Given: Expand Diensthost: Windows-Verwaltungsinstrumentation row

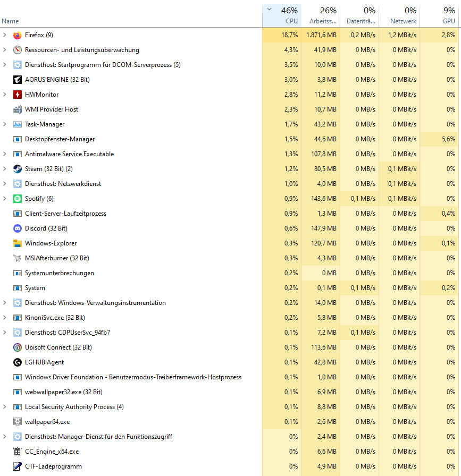Looking at the screenshot, I should 5,303.
